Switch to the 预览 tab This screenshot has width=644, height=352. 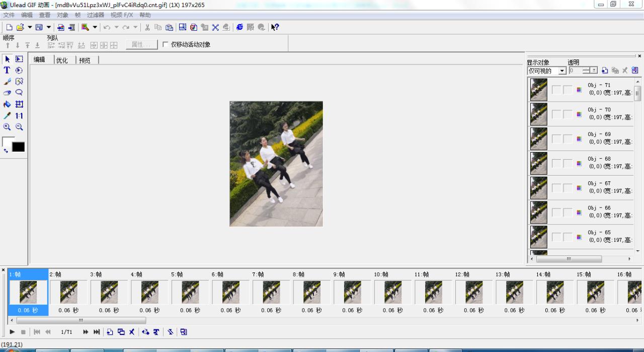click(x=85, y=60)
